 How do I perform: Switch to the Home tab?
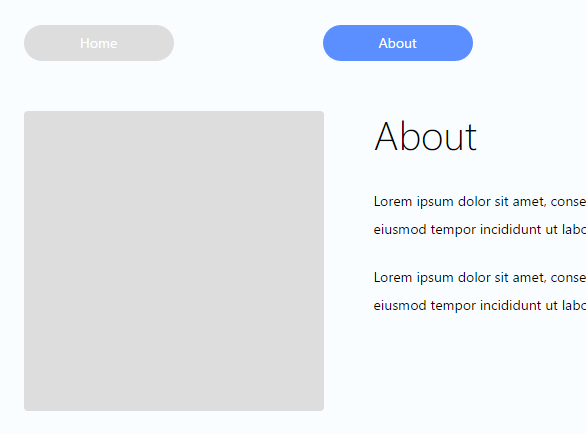pos(99,43)
